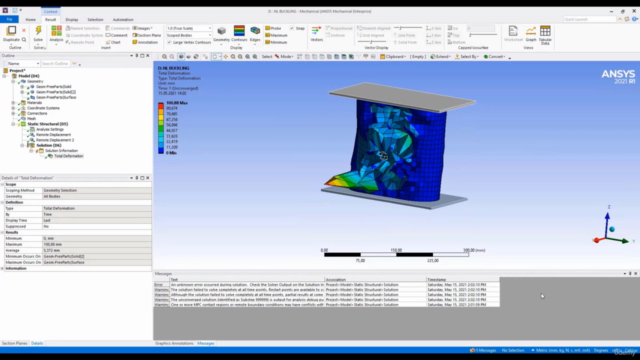640x360 pixels.
Task: Click the Quick Launch search field
Action: [x=589, y=19]
